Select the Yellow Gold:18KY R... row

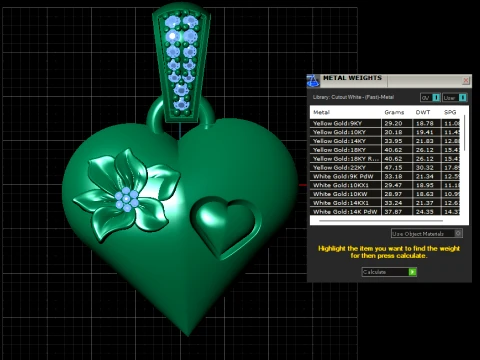pyautogui.click(x=385, y=159)
